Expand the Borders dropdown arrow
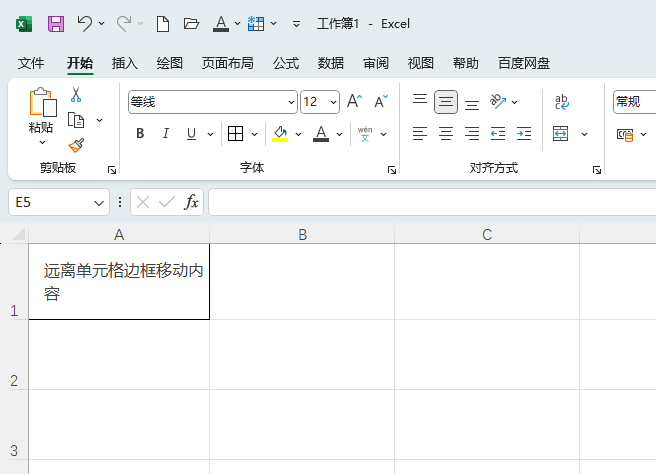 click(254, 134)
